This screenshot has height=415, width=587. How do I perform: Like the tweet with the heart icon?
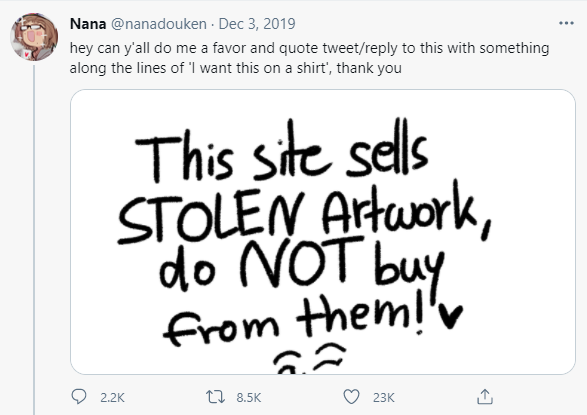point(351,397)
